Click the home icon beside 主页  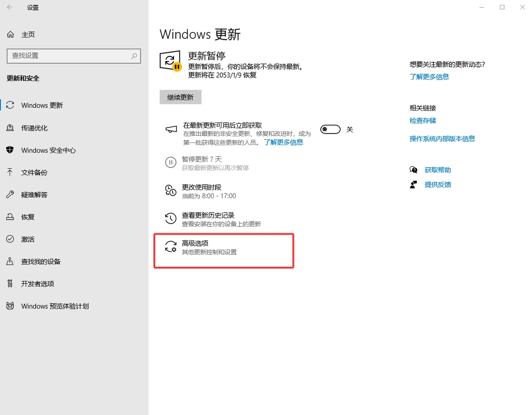coord(11,34)
